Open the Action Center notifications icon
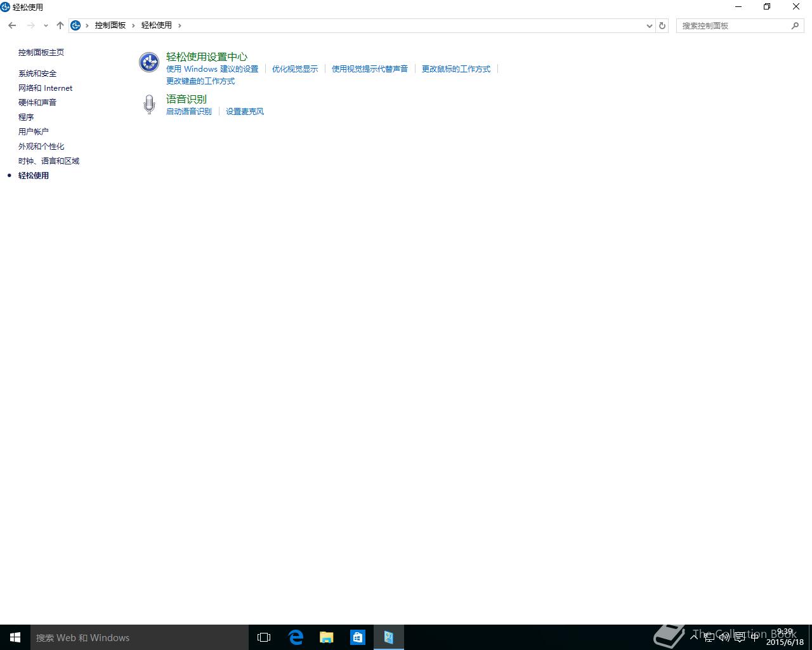 740,637
